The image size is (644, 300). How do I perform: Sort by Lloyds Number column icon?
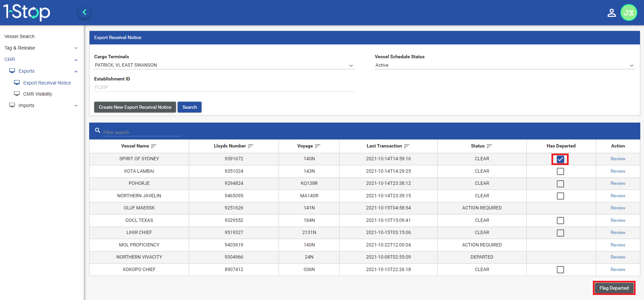pyautogui.click(x=251, y=146)
